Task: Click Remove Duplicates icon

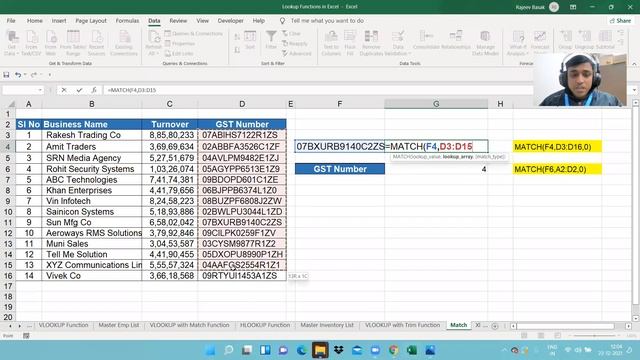Action: (x=371, y=43)
